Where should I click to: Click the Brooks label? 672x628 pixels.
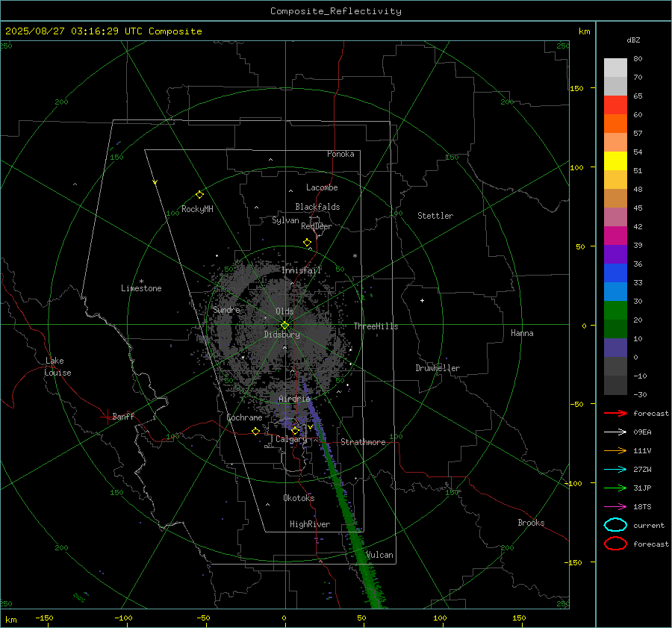pos(531,523)
